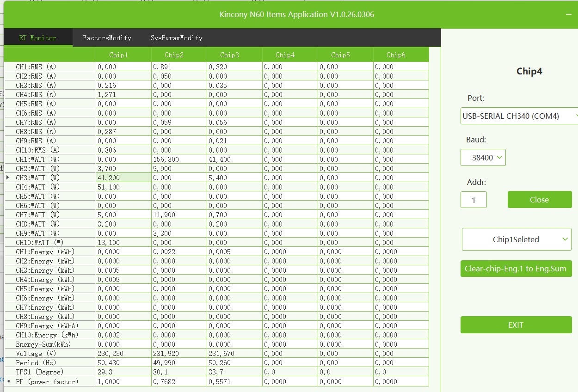Click into the Addr input field
Image resolution: width=578 pixels, height=392 pixels.
point(473,200)
